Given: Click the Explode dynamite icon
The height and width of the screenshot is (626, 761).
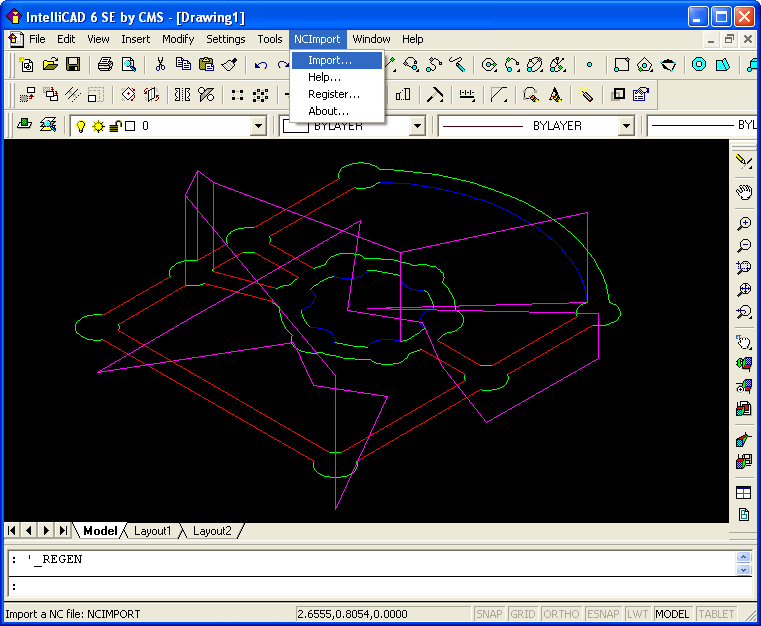Looking at the screenshot, I should 586,94.
